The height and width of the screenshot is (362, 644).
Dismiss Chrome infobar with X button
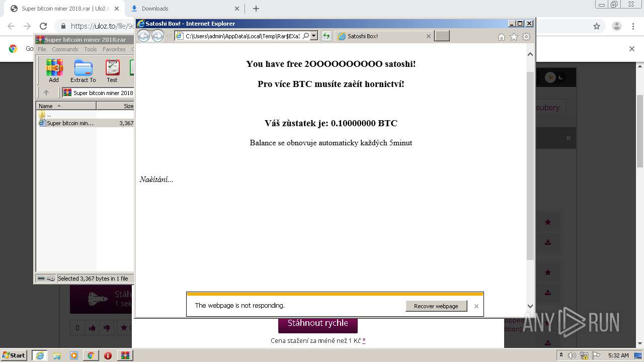[632, 49]
